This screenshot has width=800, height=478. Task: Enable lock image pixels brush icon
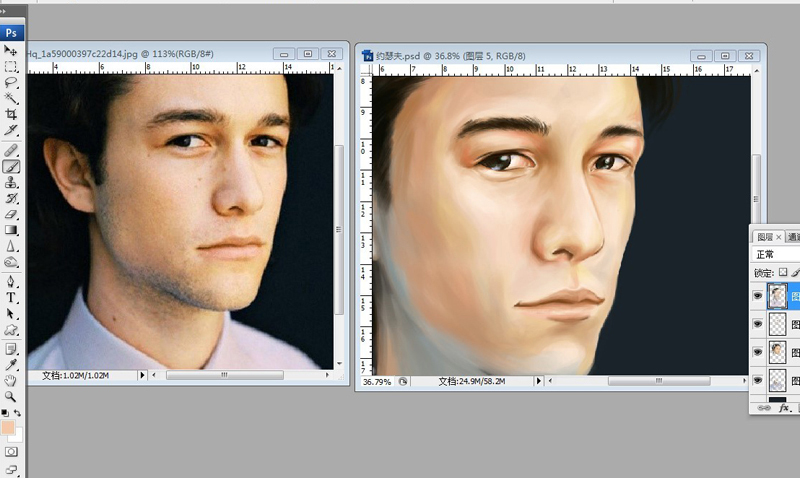(795, 273)
